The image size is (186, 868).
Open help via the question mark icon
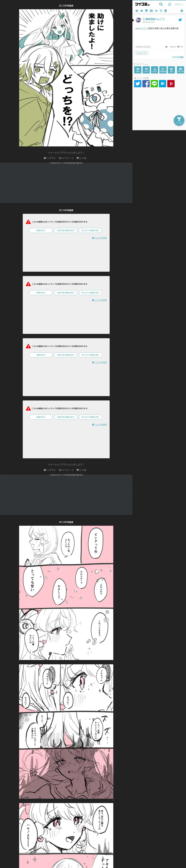click(182, 11)
